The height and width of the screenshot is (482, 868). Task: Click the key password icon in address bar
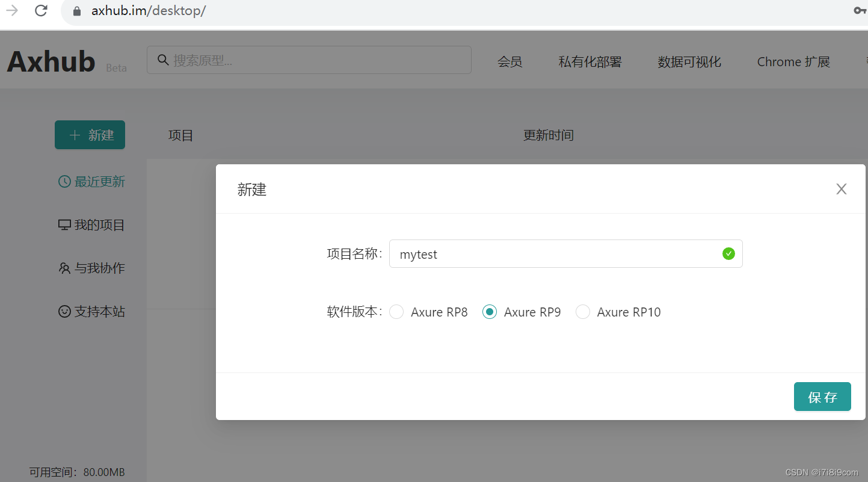(x=860, y=11)
